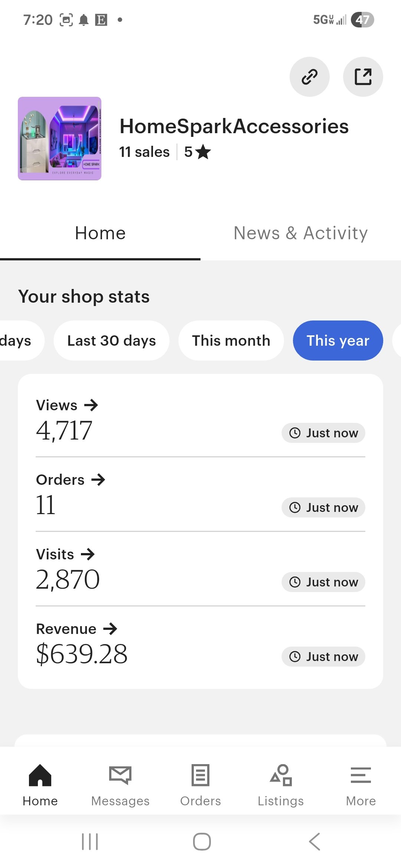Viewport: 401px width, 868px height.
Task: Open Android recent apps button
Action: pyautogui.click(x=90, y=841)
